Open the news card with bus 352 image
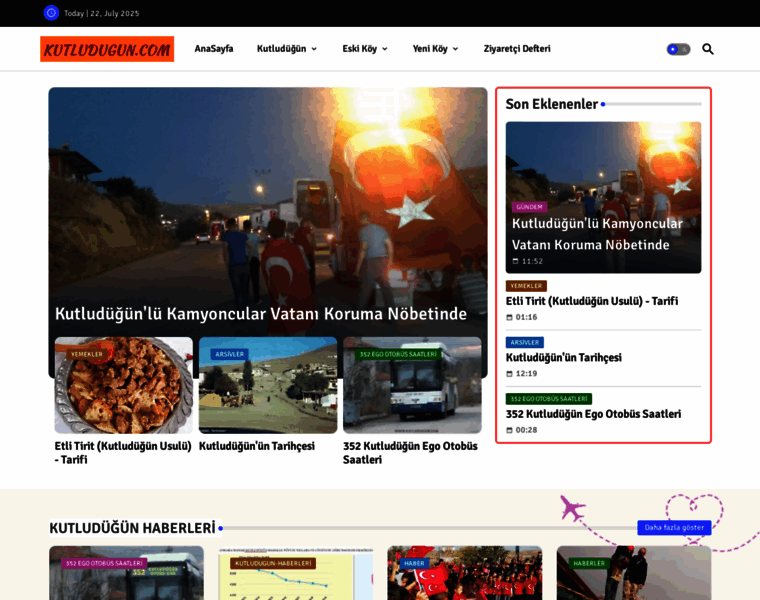Screen dimensions: 760x600 tap(127, 573)
